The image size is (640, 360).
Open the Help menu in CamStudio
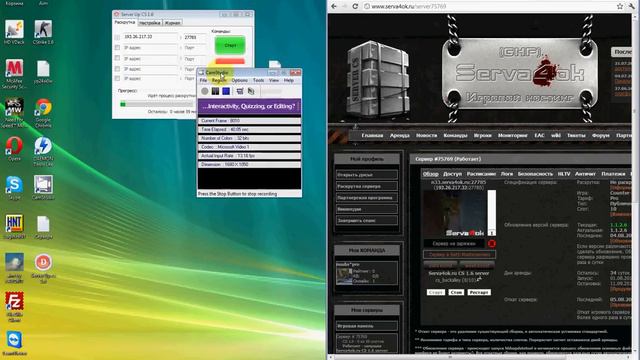[289, 80]
